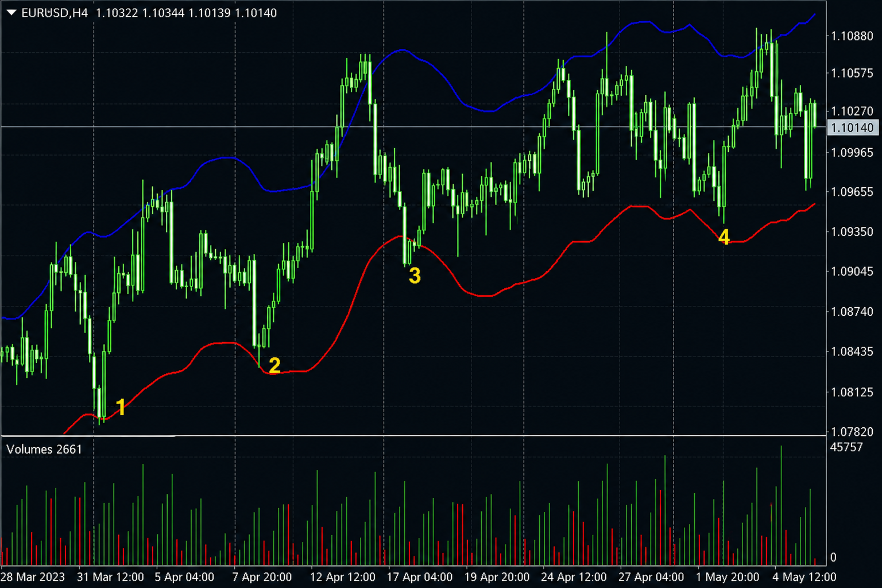Click the 1.09045 price axis value
Image resolution: width=882 pixels, height=588 pixels.
point(852,271)
